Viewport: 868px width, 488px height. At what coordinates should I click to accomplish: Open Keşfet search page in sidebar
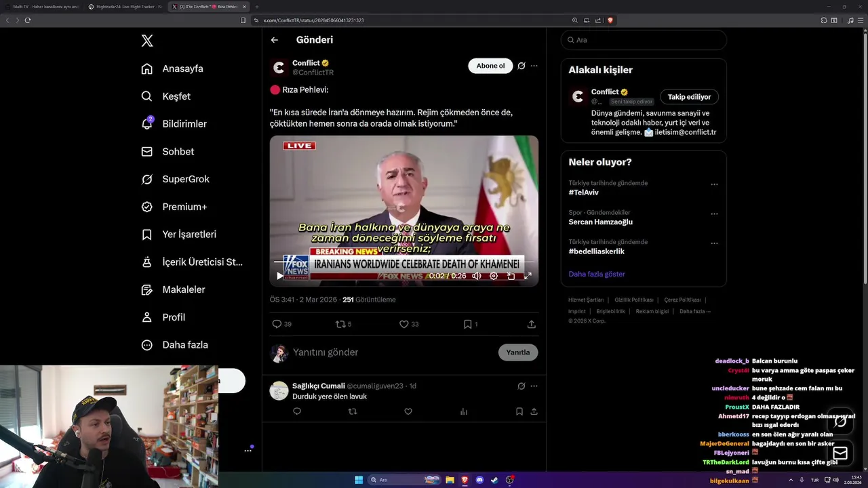click(166, 96)
